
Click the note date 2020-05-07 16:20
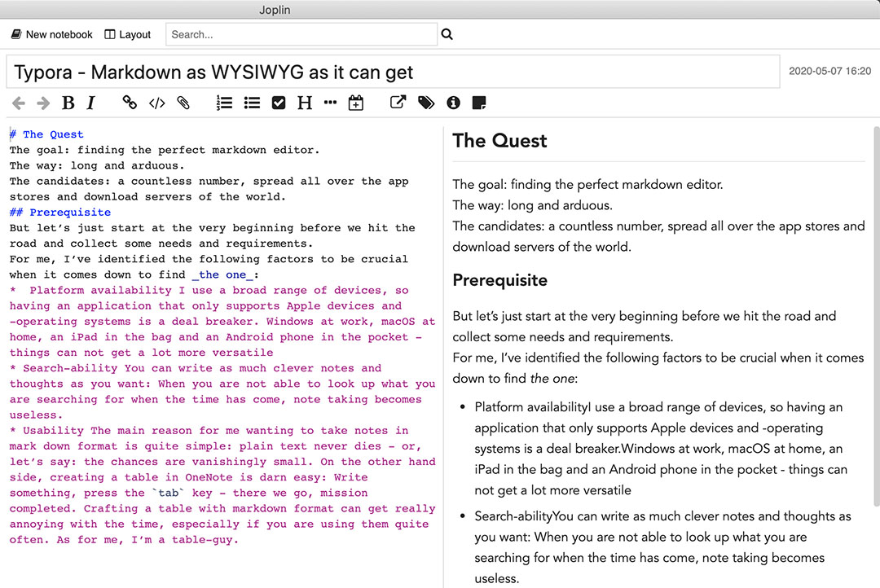(829, 71)
